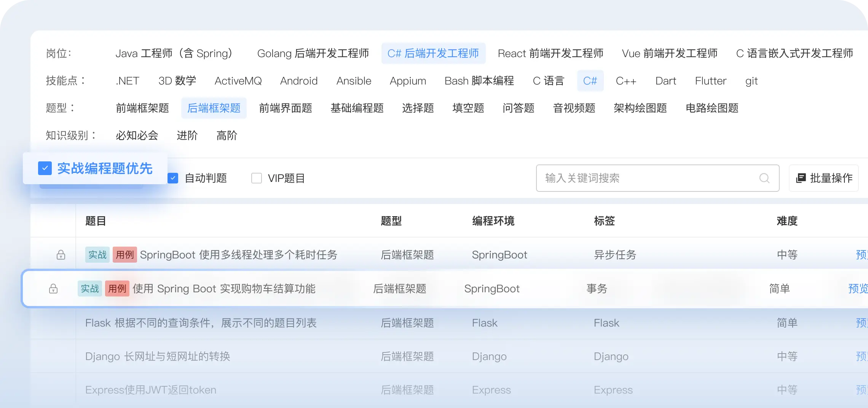Screen dimensions: 868x408
Task: Open 预览 link for shopping cart question
Action: click(x=857, y=289)
